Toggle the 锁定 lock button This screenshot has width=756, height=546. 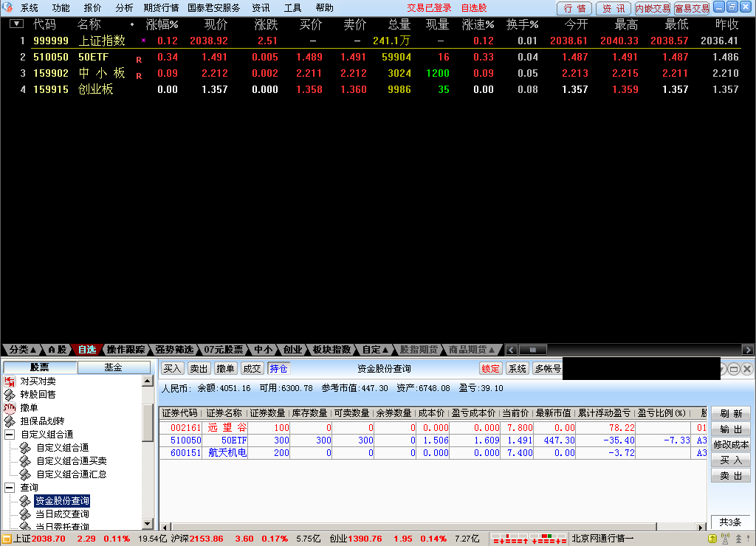tap(490, 369)
